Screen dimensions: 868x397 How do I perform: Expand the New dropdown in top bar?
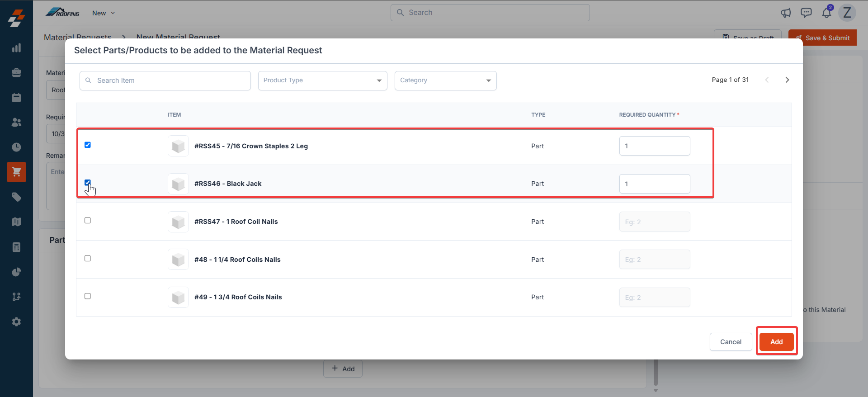click(x=104, y=13)
